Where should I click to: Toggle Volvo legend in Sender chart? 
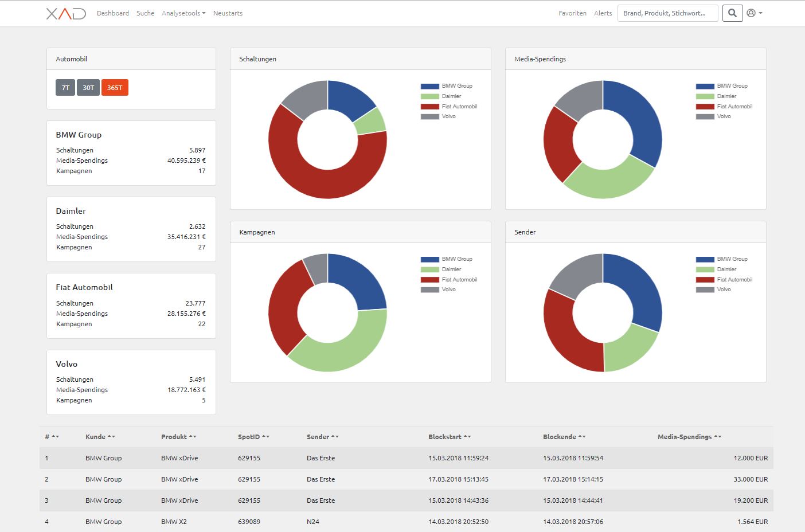coord(713,290)
